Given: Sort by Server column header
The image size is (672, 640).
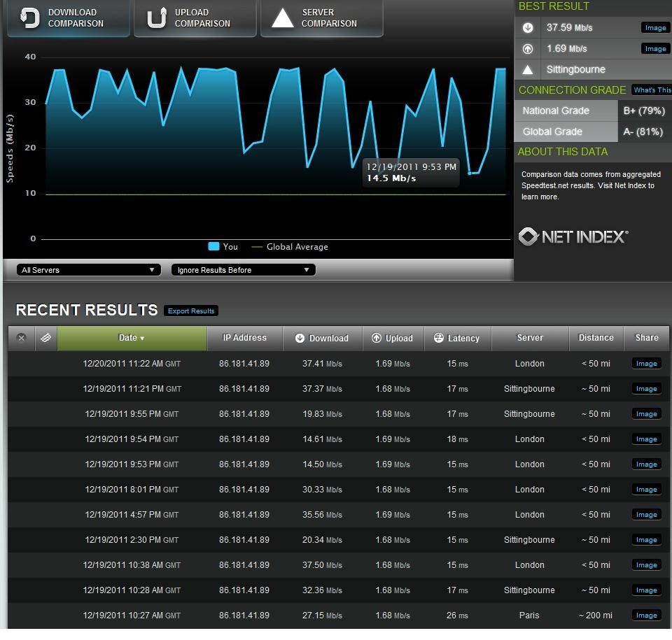Looking at the screenshot, I should pyautogui.click(x=530, y=338).
